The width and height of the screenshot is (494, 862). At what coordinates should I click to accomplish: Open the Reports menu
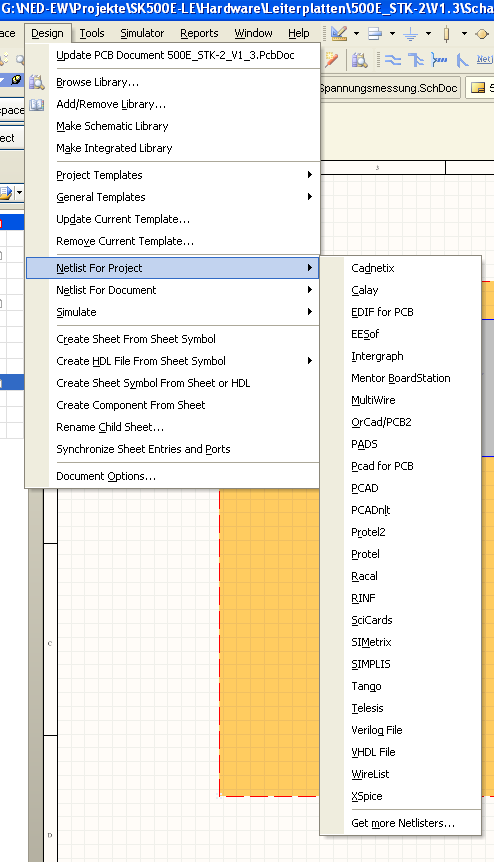199,34
